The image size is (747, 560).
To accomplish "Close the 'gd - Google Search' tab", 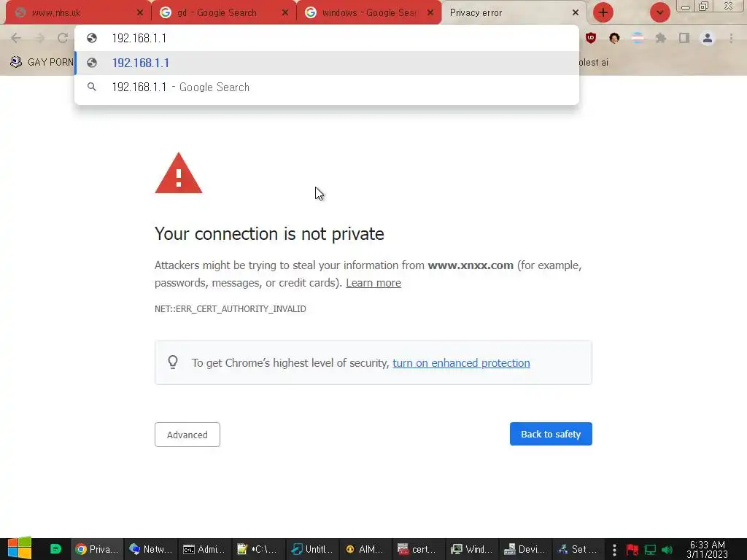I will [285, 13].
